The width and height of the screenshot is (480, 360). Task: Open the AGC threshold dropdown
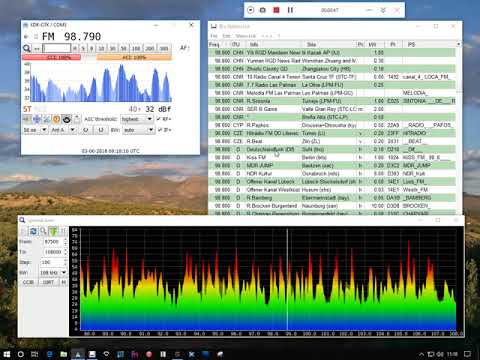[137, 119]
